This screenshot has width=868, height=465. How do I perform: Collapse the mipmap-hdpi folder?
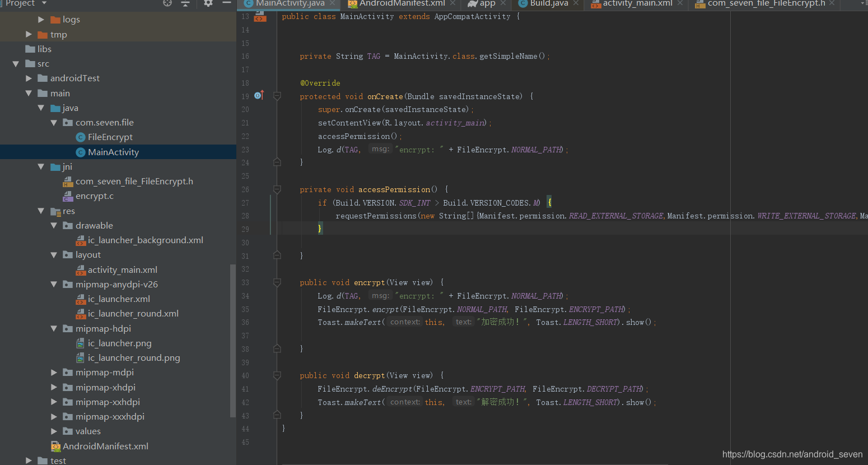(54, 328)
